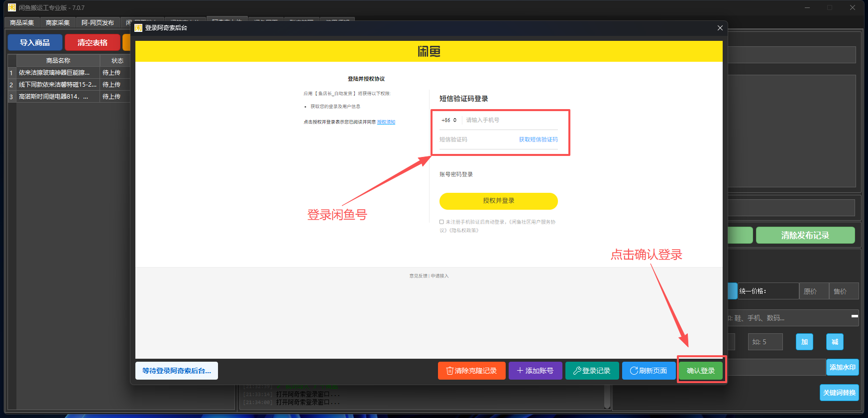Viewport: 868px width, 418px height.
Task: Open the 授权须知 link
Action: (x=386, y=122)
